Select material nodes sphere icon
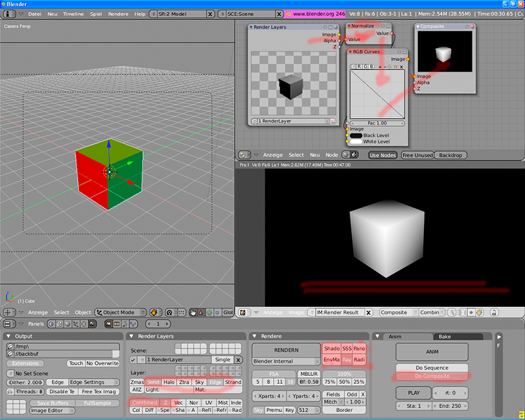525x420 pixels. coord(346,155)
